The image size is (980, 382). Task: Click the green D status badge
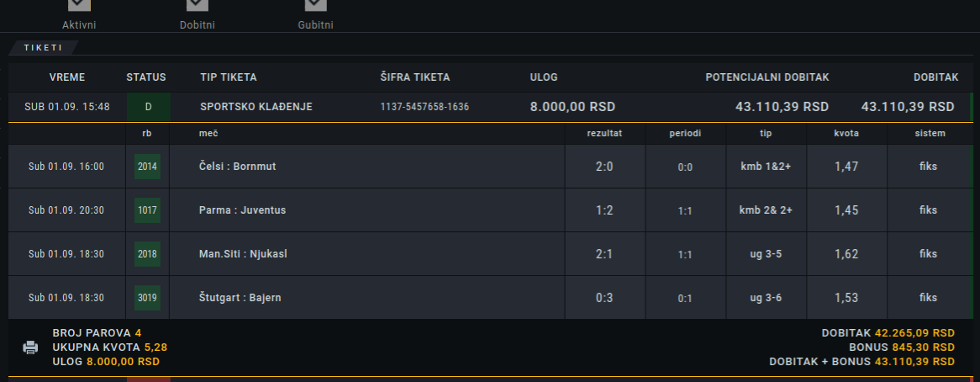tap(148, 107)
